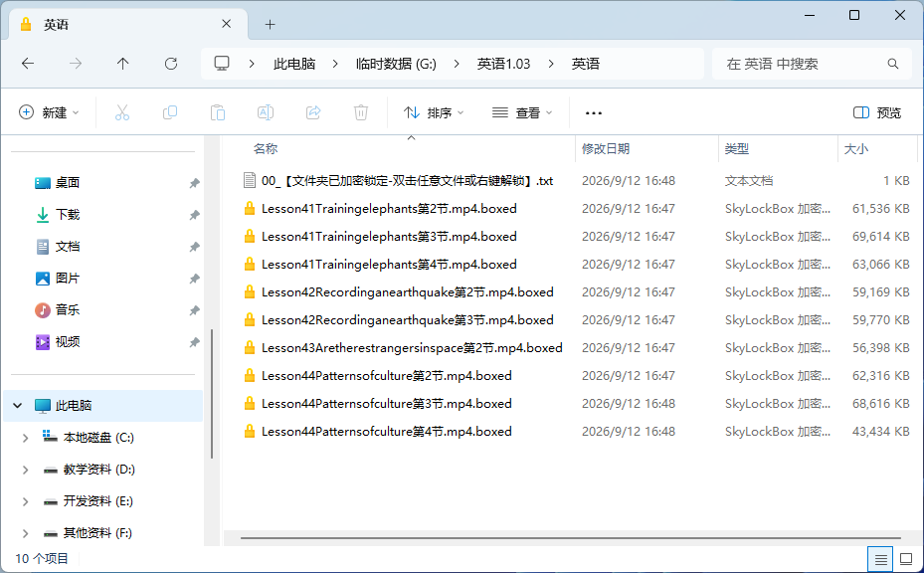Screen dimensions: 924x573
Task: Expand 教学资料 (D:) drive node
Action: point(25,470)
